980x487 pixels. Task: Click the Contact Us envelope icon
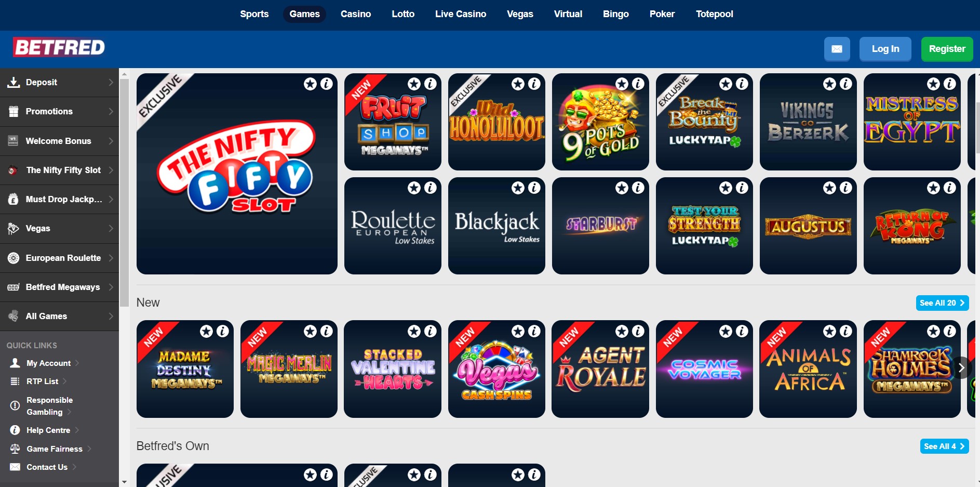pos(15,467)
